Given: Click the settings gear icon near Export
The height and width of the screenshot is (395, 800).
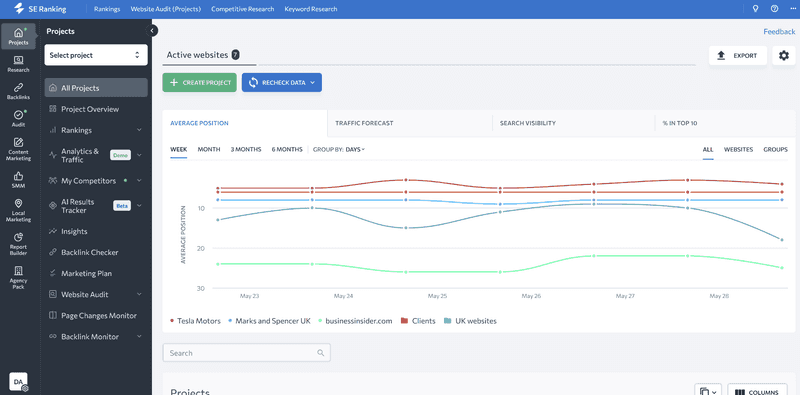Looking at the screenshot, I should click(784, 55).
